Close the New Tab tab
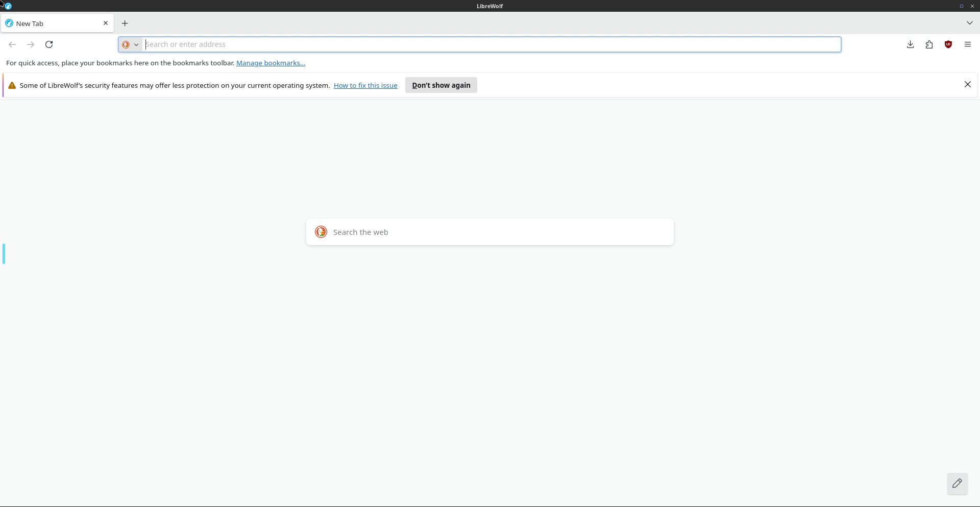 click(106, 23)
